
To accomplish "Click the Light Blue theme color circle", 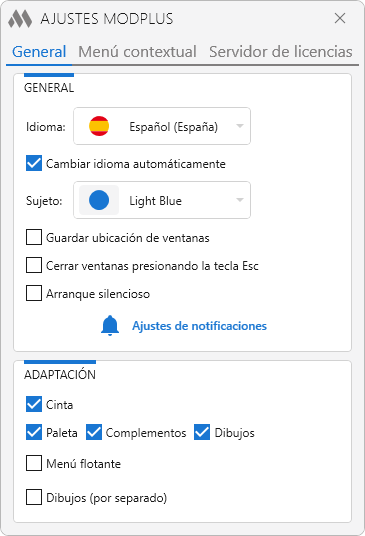I will (x=99, y=200).
